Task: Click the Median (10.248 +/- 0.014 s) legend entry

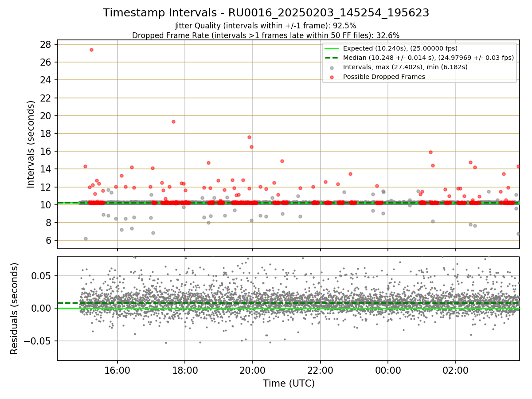Action: pyautogui.click(x=419, y=58)
